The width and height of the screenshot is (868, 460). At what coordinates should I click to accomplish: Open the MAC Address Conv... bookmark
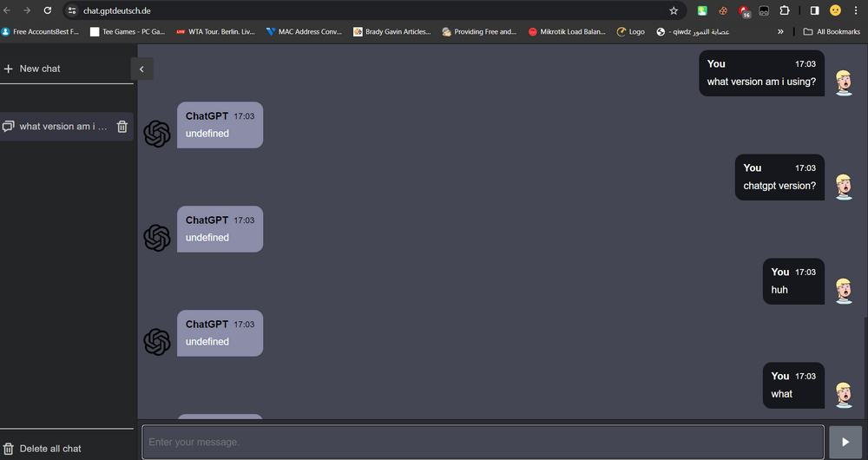pos(304,31)
